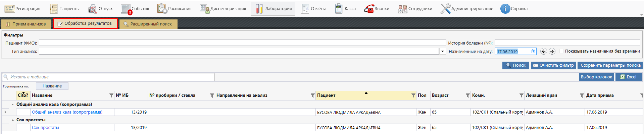644x134 pixels.
Task: Open Общий анализ кала (копрограмма) link
Action: (67, 112)
